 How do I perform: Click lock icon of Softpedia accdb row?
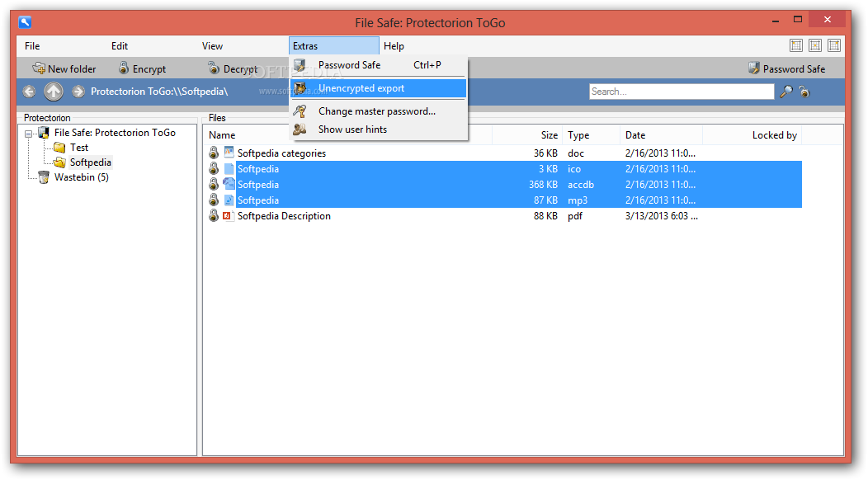[x=214, y=184]
